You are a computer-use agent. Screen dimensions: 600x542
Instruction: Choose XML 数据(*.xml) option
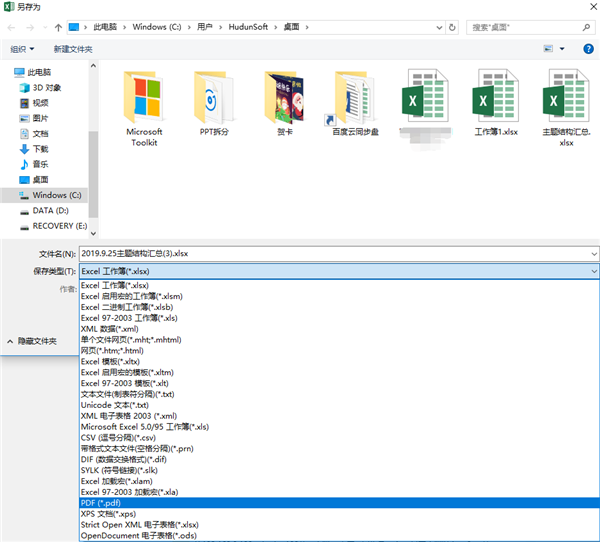pos(339,329)
